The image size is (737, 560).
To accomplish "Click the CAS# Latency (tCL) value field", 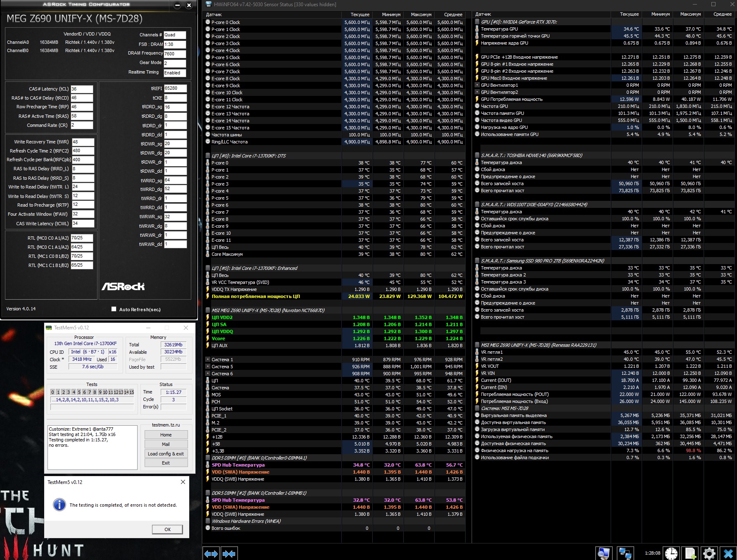I will (x=82, y=89).
